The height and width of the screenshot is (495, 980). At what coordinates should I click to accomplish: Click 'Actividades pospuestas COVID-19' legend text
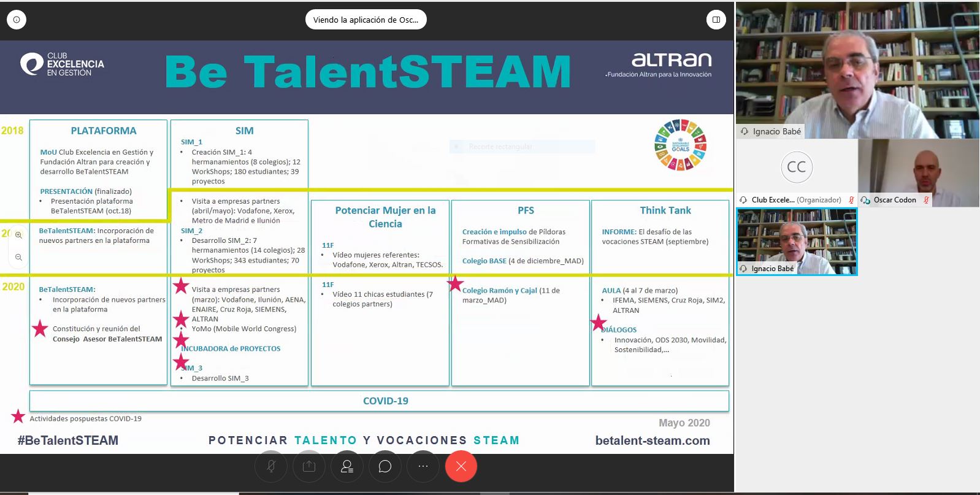[x=85, y=419]
